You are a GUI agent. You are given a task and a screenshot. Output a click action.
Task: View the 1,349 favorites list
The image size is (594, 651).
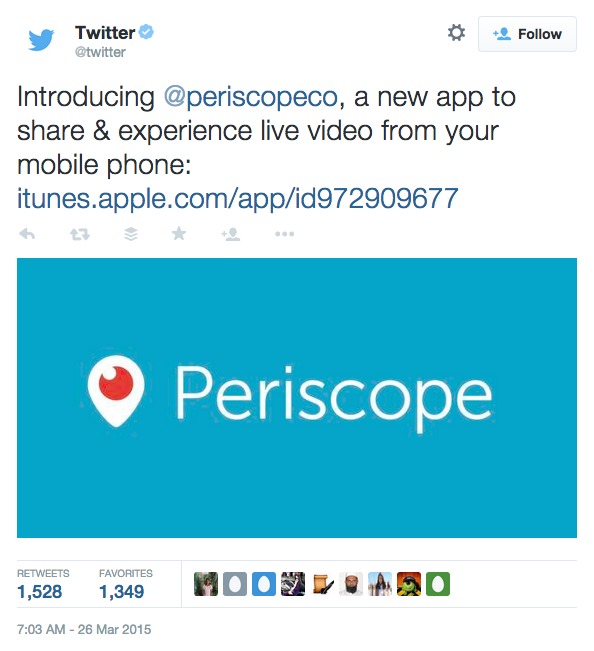tap(126, 584)
